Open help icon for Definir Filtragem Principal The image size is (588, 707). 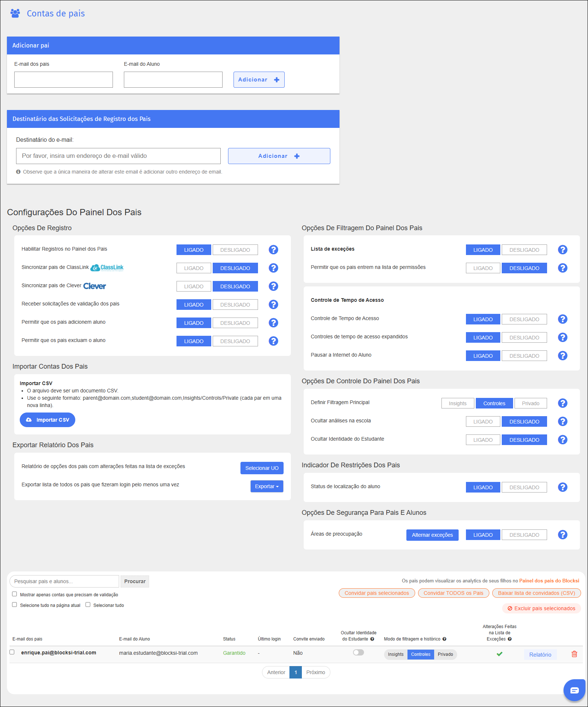tap(563, 403)
